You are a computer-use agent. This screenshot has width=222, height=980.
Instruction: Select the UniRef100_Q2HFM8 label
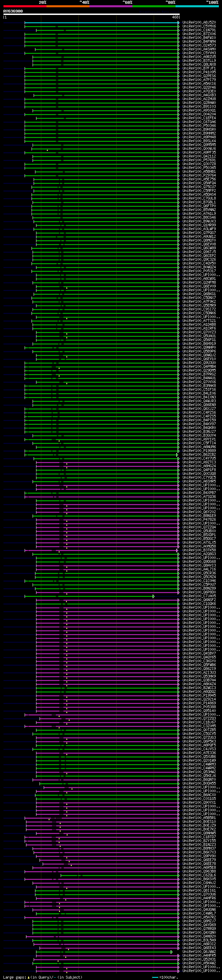[199, 282]
